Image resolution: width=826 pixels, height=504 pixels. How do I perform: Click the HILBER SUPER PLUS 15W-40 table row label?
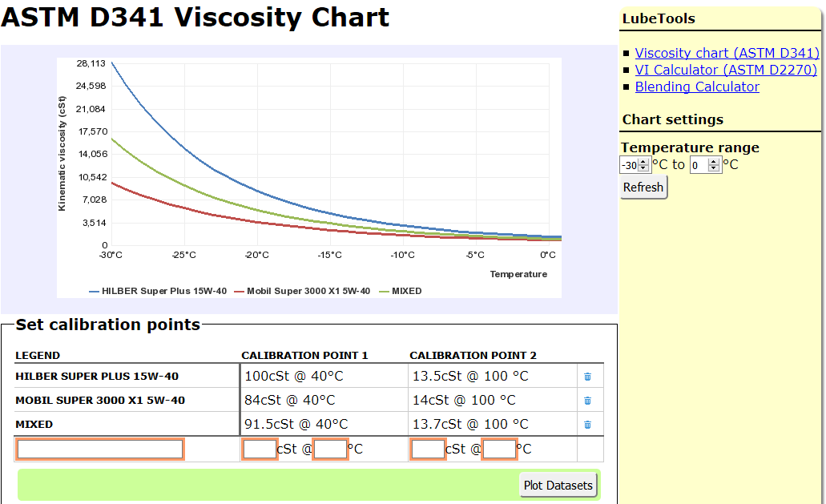coord(97,377)
